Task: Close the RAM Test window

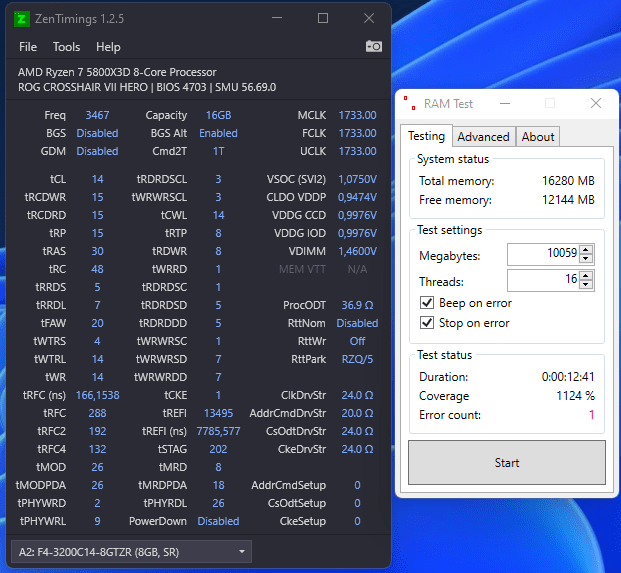Action: (596, 104)
